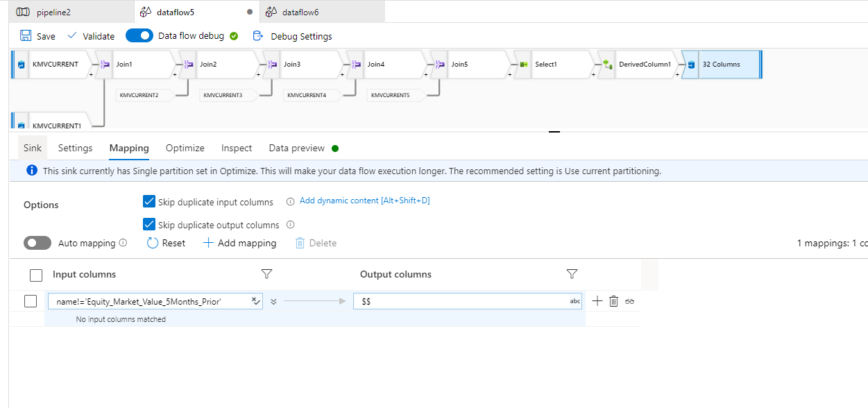Screen dimensions: 868x408
Task: Delete the mapping row with trash icon
Action: pyautogui.click(x=613, y=301)
